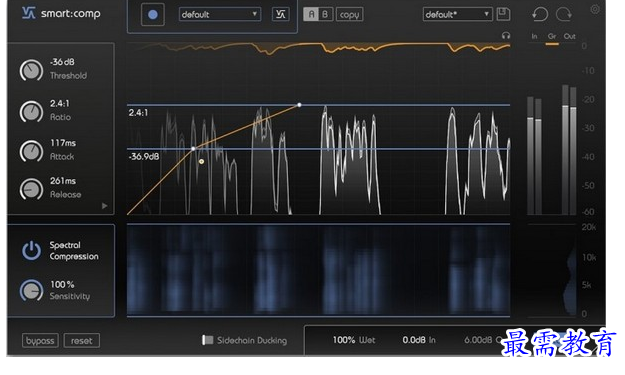Viewport: 625px width, 375px height.
Task: Click the 100% Wet value field
Action: 354,340
